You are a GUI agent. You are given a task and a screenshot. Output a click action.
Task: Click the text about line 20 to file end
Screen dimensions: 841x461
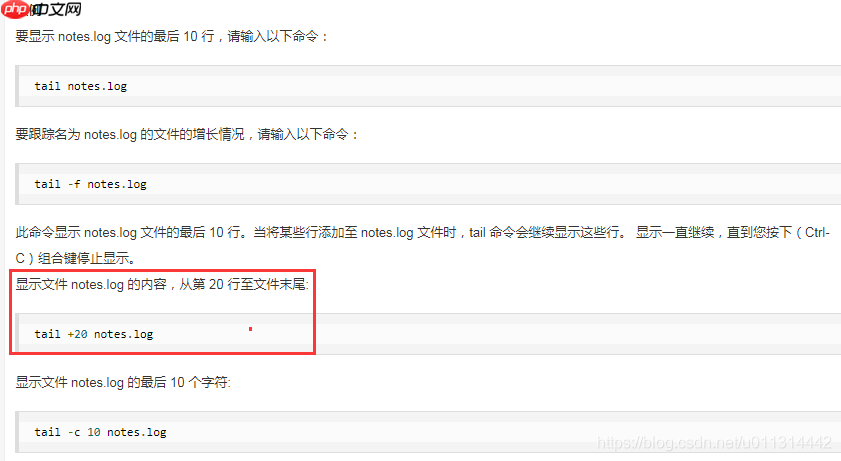[162, 284]
